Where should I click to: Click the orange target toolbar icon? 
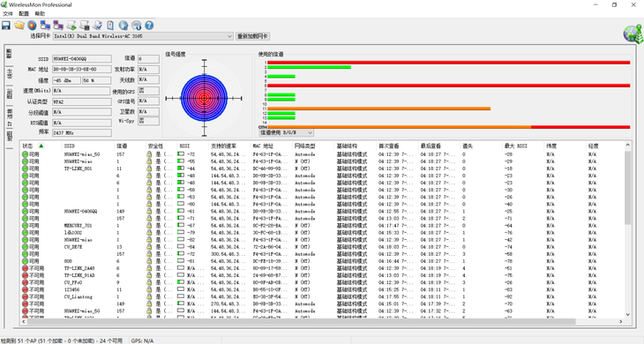(x=32, y=26)
